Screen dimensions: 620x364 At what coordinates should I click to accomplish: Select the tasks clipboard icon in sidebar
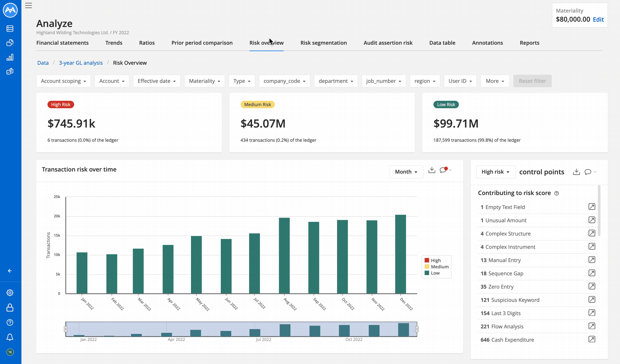(x=10, y=71)
